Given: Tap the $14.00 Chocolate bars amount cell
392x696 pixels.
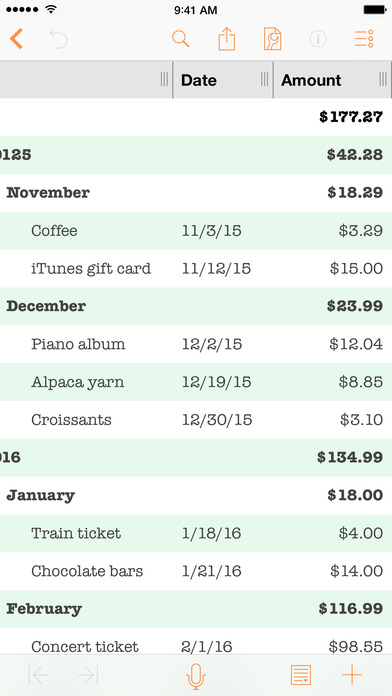Looking at the screenshot, I should [x=356, y=571].
